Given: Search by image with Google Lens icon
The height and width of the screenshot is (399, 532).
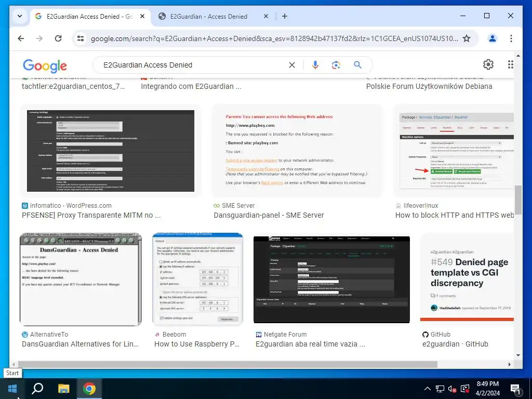Looking at the screenshot, I should click(x=336, y=65).
